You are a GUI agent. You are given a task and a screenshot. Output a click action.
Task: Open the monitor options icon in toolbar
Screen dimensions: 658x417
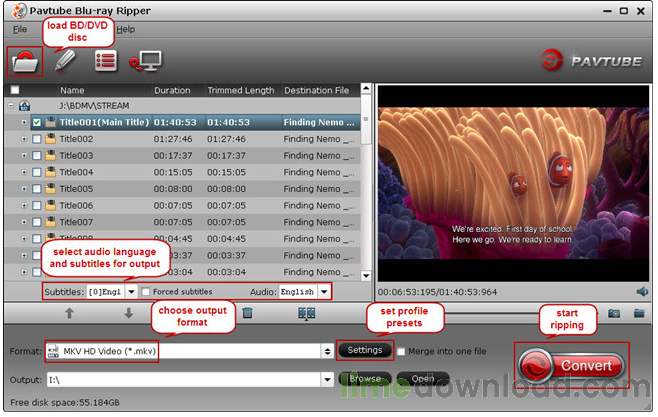point(145,61)
